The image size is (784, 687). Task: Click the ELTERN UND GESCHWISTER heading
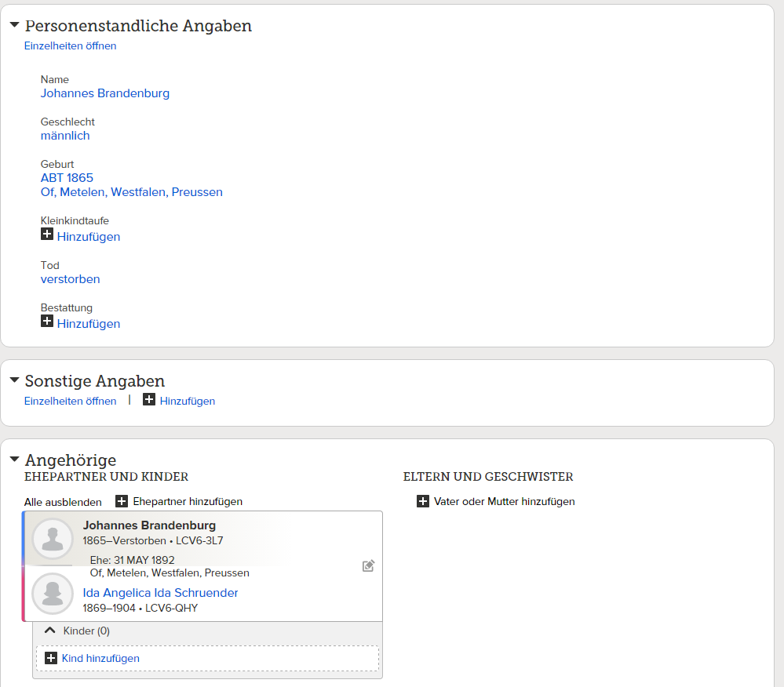[488, 477]
